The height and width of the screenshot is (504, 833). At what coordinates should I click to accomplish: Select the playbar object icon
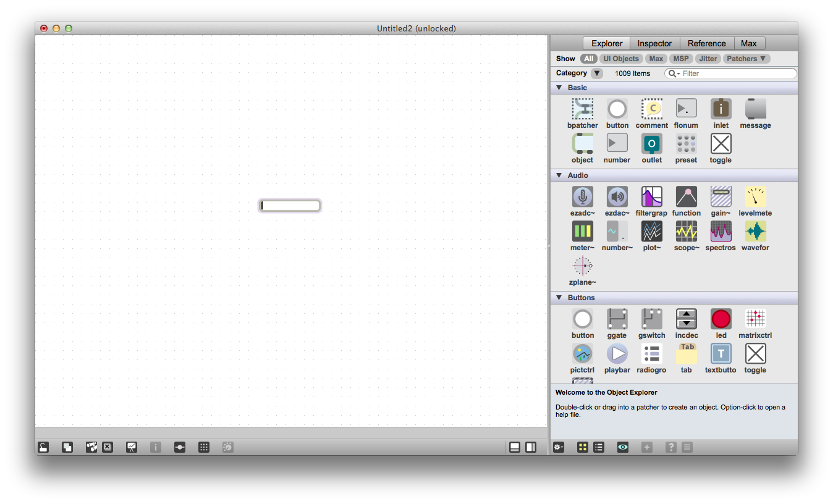click(x=617, y=354)
